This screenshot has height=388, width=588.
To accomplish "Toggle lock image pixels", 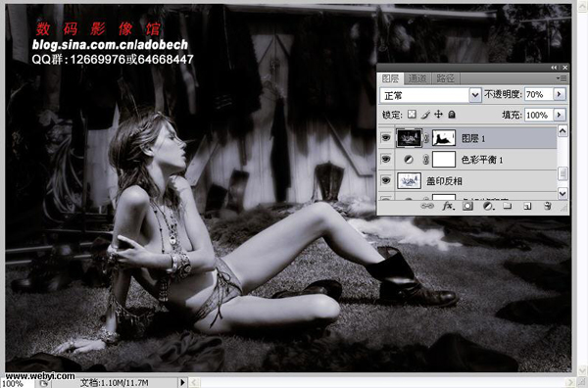I will point(425,114).
